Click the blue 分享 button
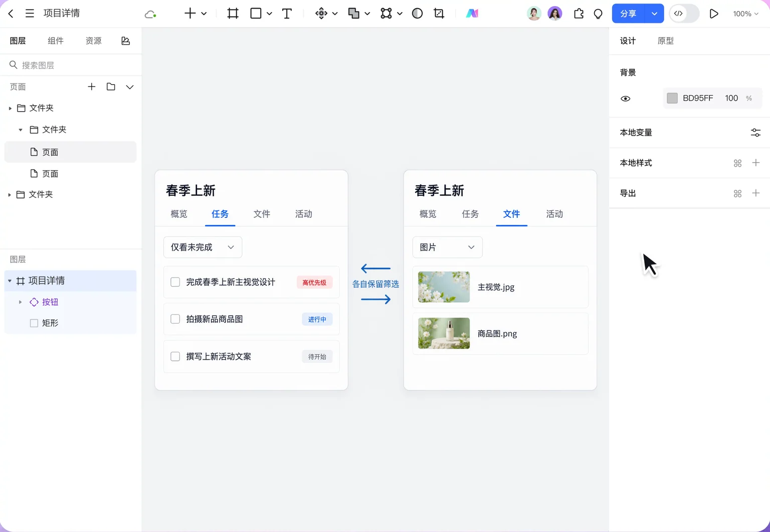Image resolution: width=770 pixels, height=532 pixels. tap(629, 14)
